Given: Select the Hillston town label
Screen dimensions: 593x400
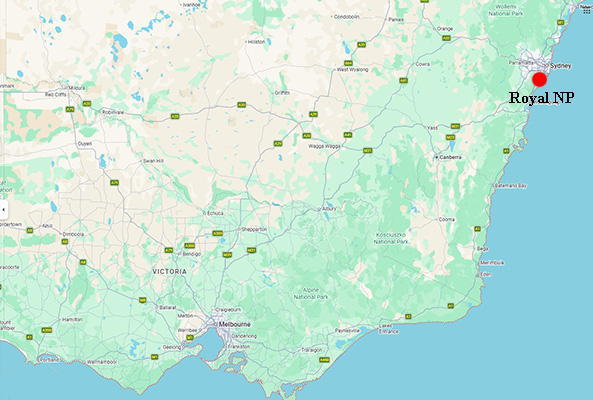Looking at the screenshot, I should (x=256, y=42).
